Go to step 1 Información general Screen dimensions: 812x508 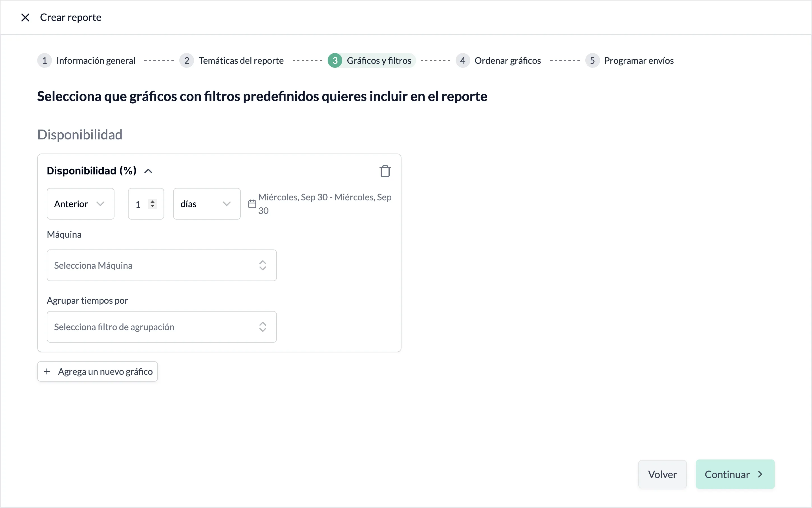click(87, 60)
